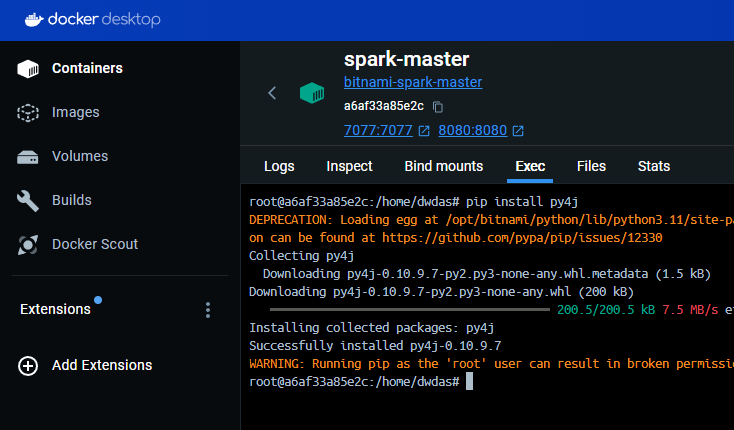The height and width of the screenshot is (430, 734).
Task: Select the Images sidebar icon
Action: (28, 113)
